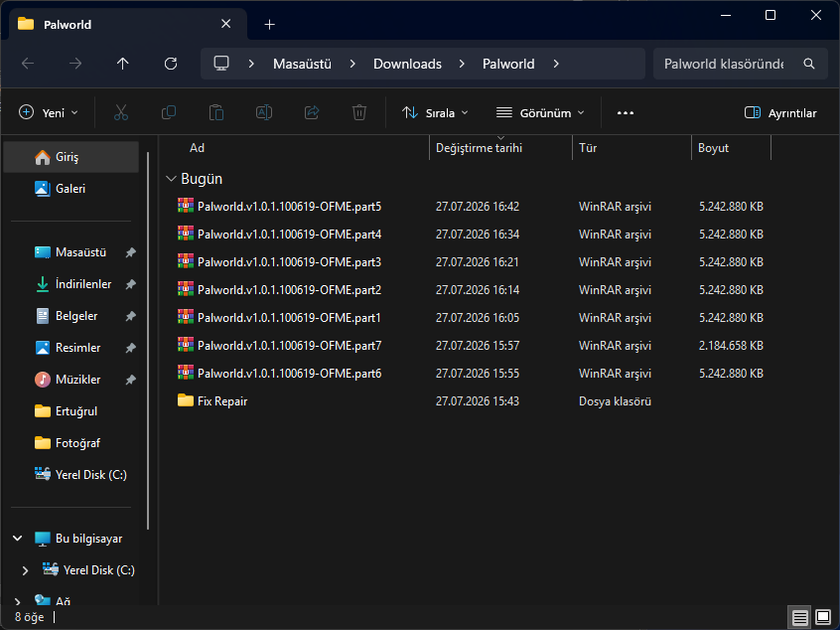Click Downloads breadcrumb in address bar
The height and width of the screenshot is (630, 840).
tap(407, 64)
